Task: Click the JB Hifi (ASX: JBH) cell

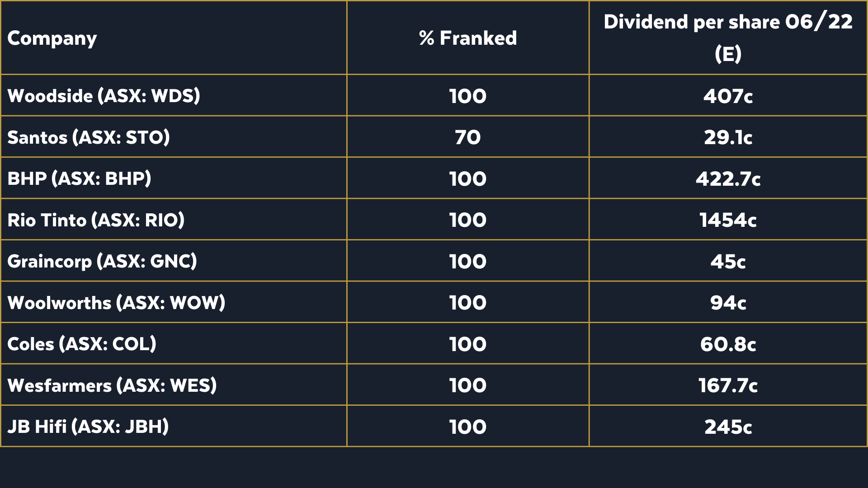Action: point(88,427)
